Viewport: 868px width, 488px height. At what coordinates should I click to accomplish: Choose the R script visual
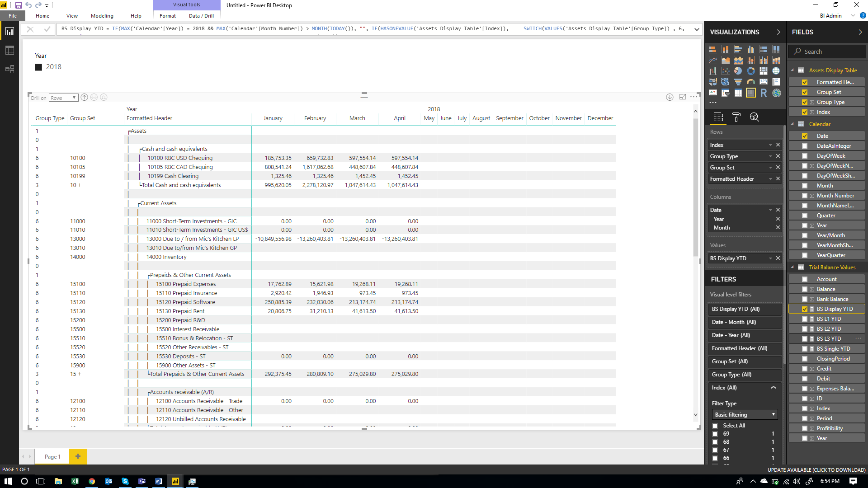tap(764, 93)
